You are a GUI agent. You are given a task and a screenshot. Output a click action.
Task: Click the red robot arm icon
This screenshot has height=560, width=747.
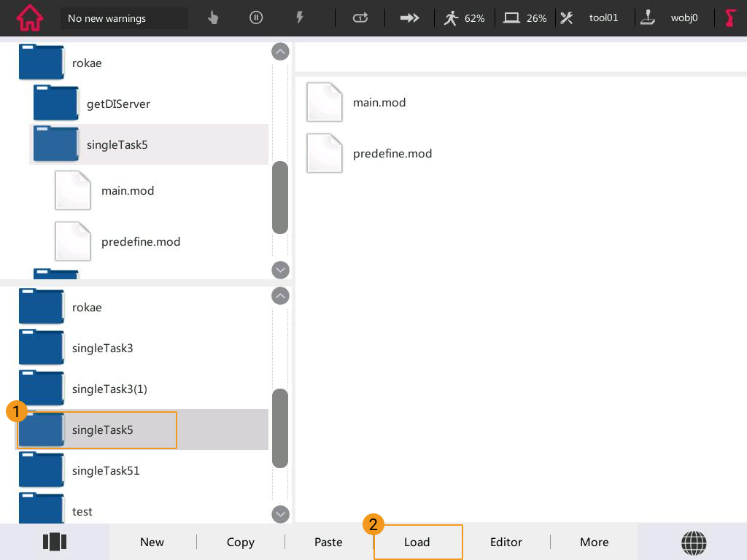730,18
